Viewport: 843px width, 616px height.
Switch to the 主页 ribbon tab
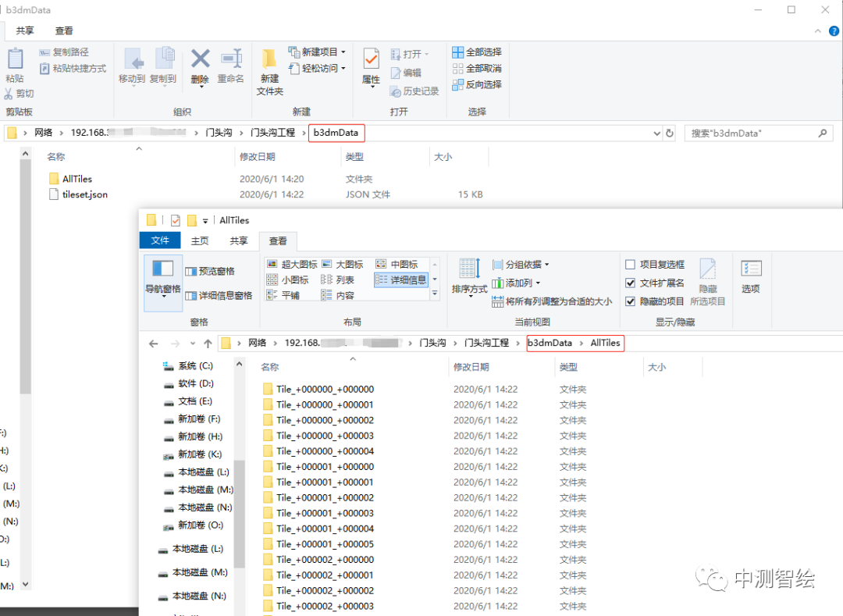tap(200, 241)
